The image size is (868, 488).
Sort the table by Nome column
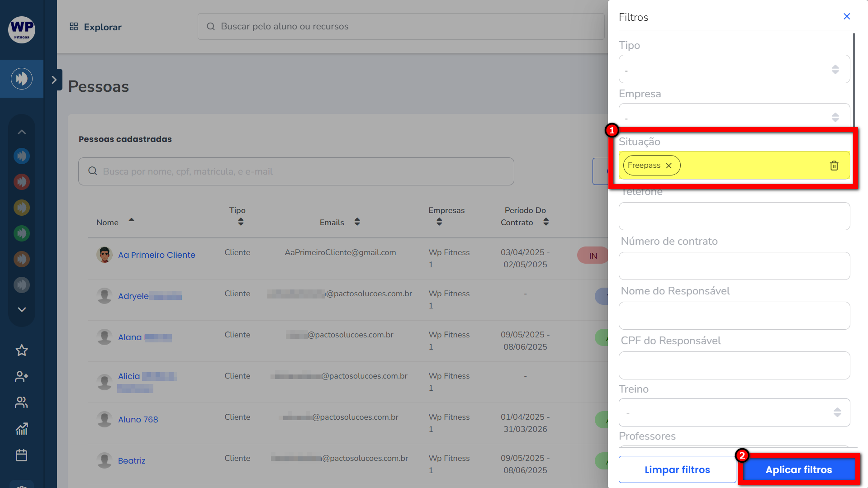131,220
